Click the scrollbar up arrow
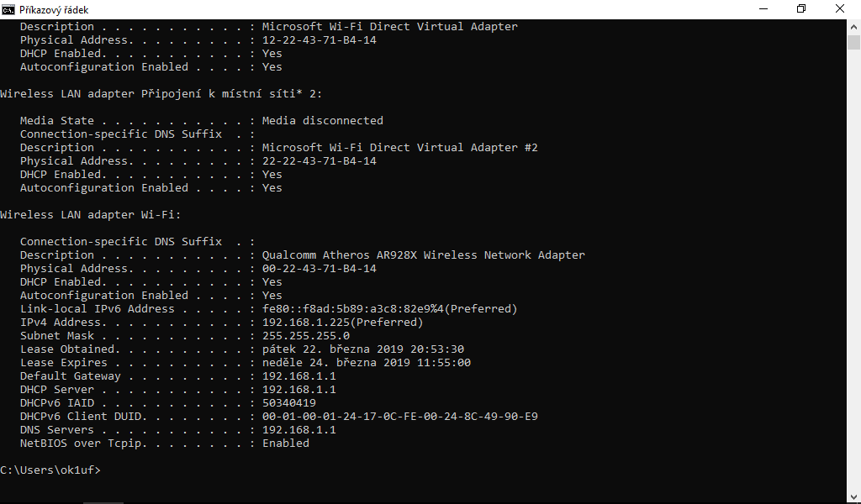 point(853,25)
